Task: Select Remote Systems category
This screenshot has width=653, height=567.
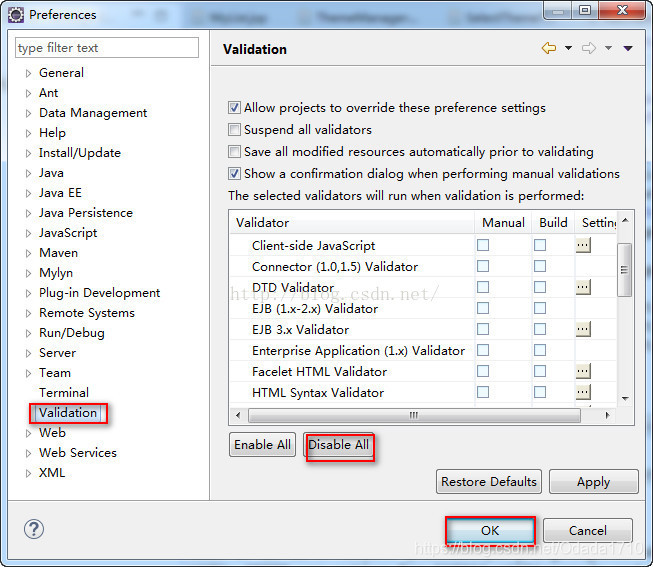Action: pos(87,313)
